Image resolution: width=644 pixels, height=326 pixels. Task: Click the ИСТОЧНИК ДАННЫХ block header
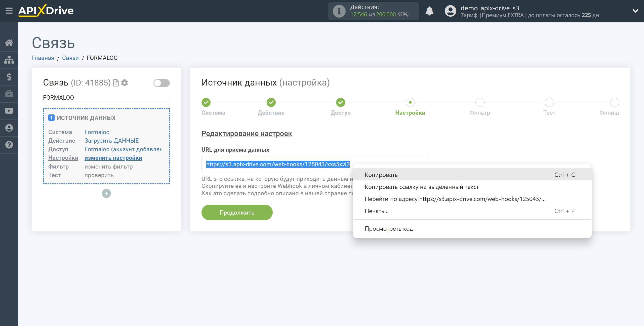tap(86, 118)
